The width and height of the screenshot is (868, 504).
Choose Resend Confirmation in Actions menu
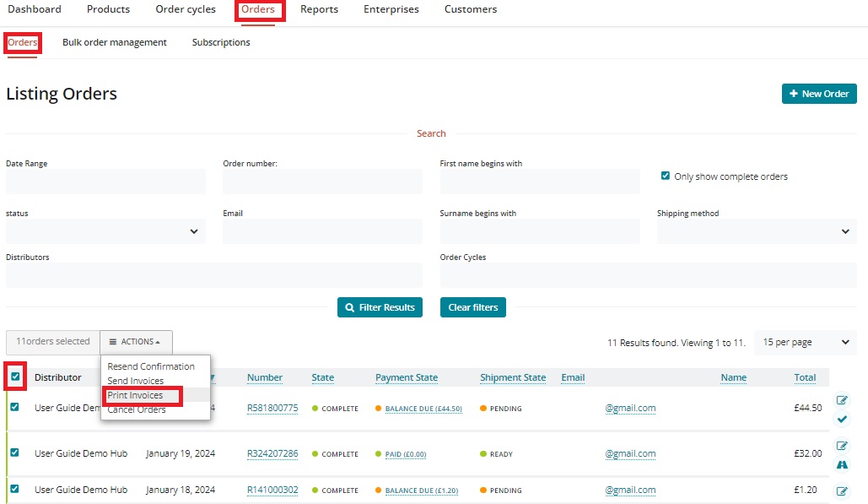(151, 366)
